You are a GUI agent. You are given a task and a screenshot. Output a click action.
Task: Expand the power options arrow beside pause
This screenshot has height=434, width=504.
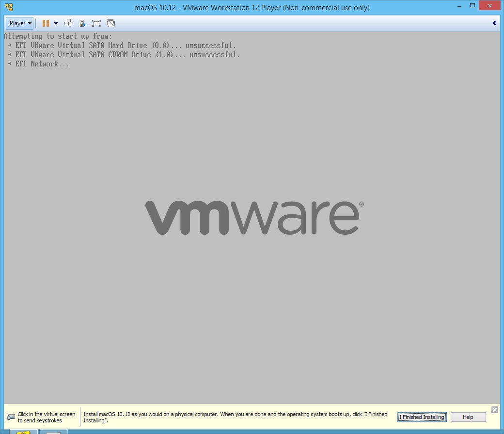[x=56, y=23]
